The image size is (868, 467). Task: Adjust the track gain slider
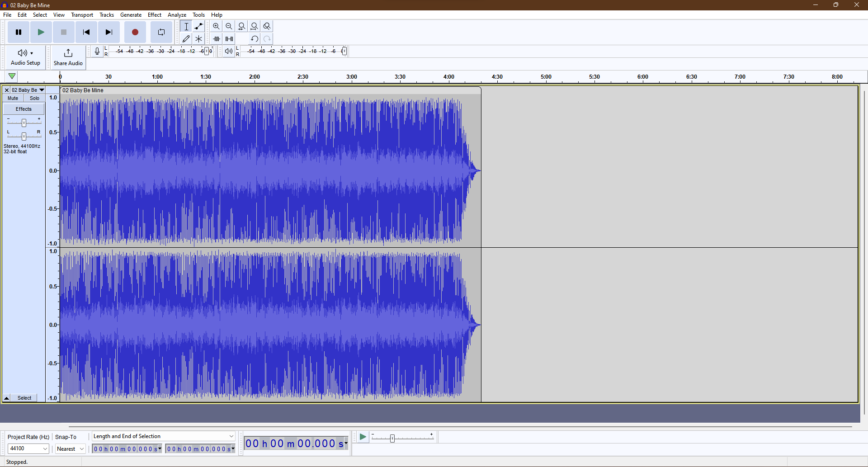24,123
